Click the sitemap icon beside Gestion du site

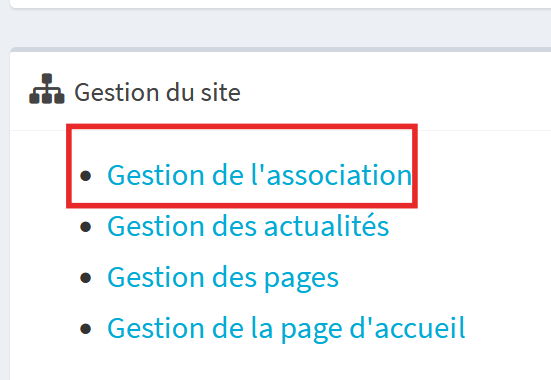(47, 89)
